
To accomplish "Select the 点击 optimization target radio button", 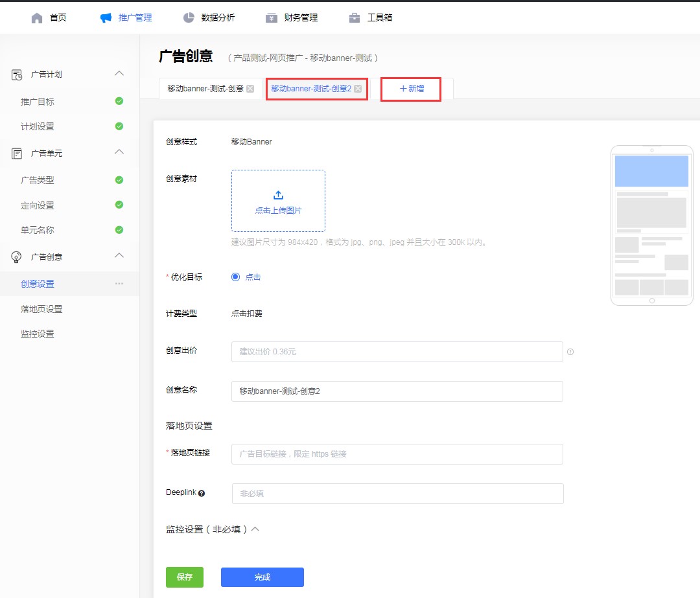I will [235, 277].
